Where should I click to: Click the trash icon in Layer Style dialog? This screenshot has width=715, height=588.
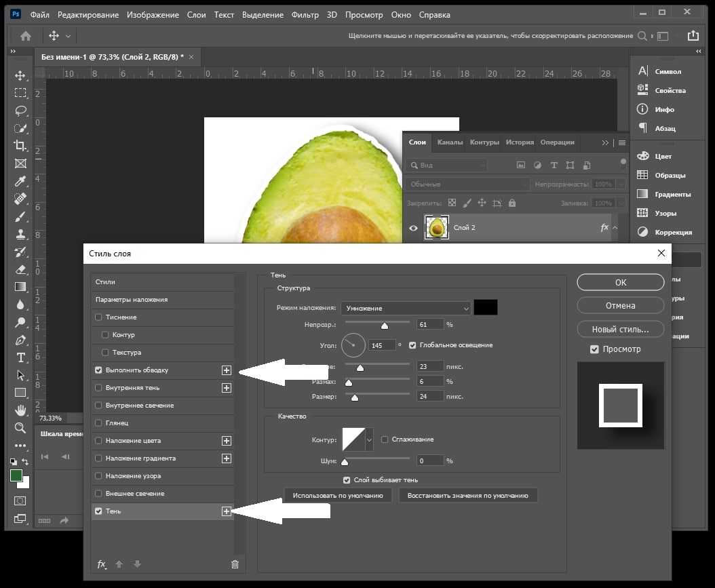[x=235, y=564]
